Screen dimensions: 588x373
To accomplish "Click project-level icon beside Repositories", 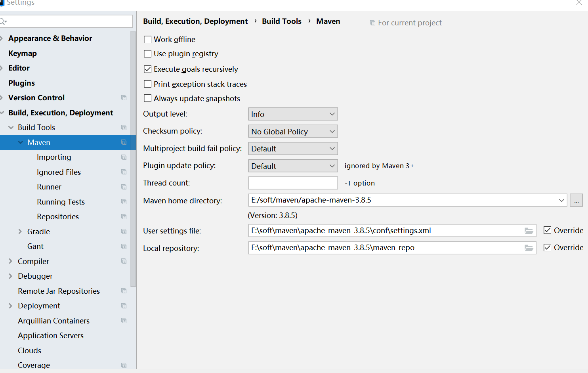I will (x=124, y=217).
